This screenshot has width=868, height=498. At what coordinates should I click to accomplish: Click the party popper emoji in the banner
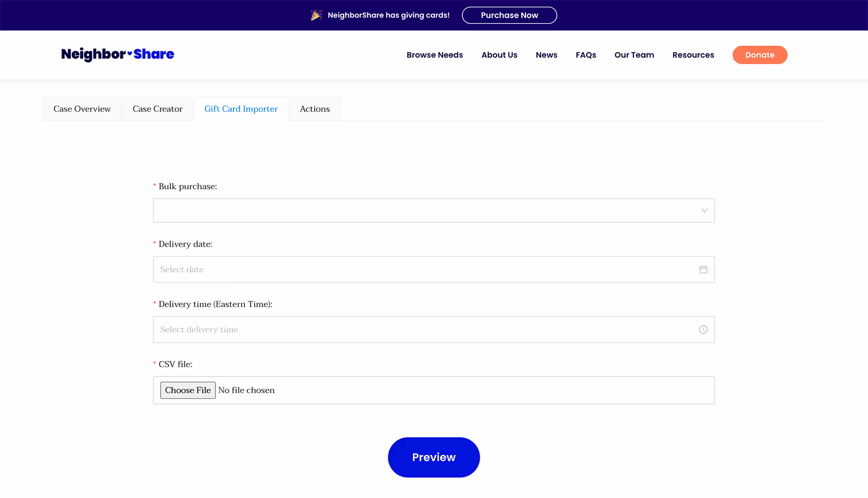(316, 15)
